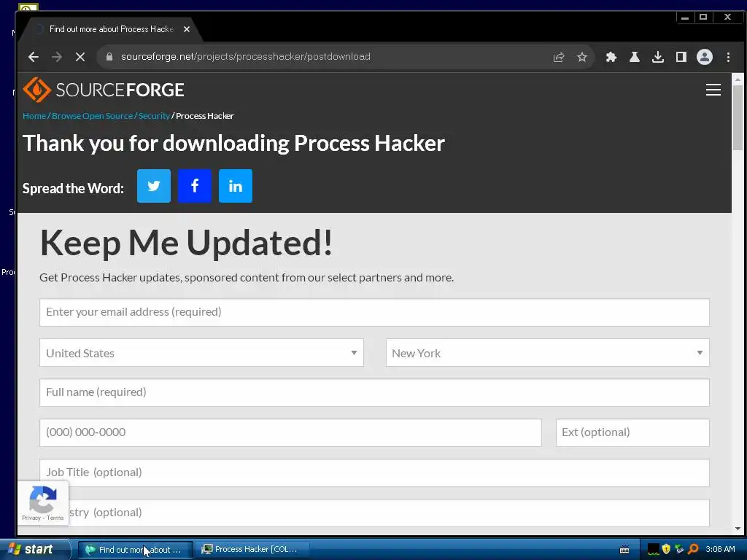
Task: Share on LinkedIn
Action: coord(236,186)
